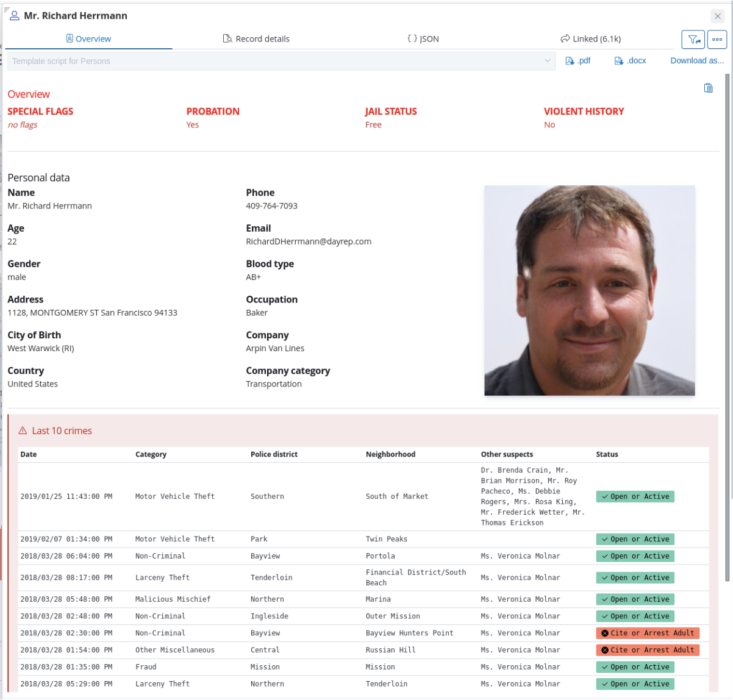Export the record as .docx
733x700 pixels.
tap(630, 61)
